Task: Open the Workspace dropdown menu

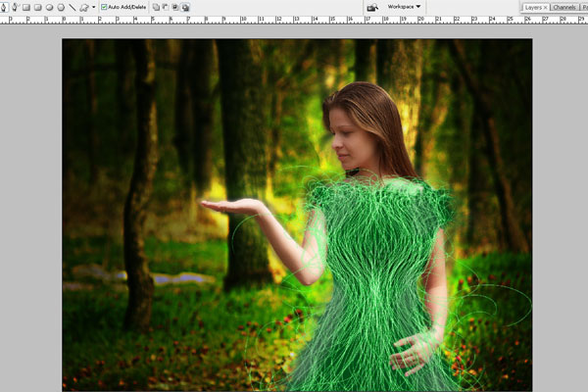Action: (404, 6)
